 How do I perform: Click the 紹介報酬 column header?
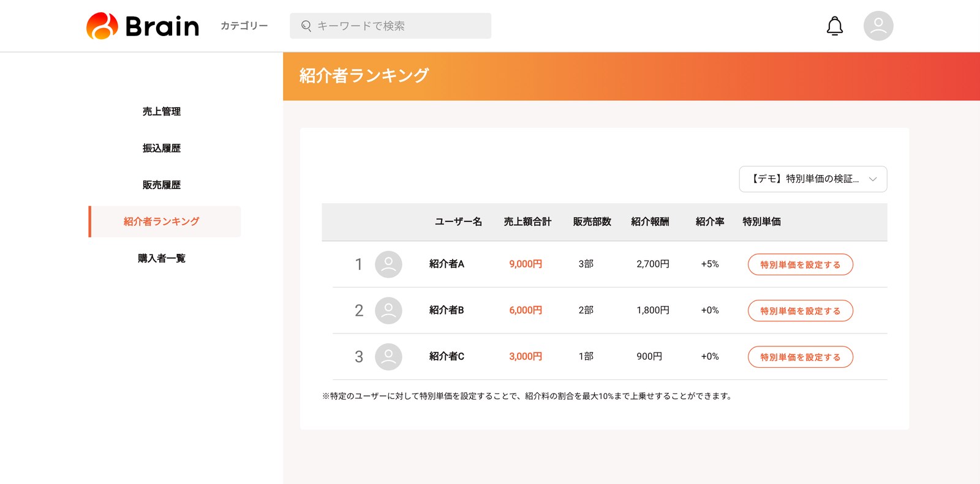coord(650,222)
